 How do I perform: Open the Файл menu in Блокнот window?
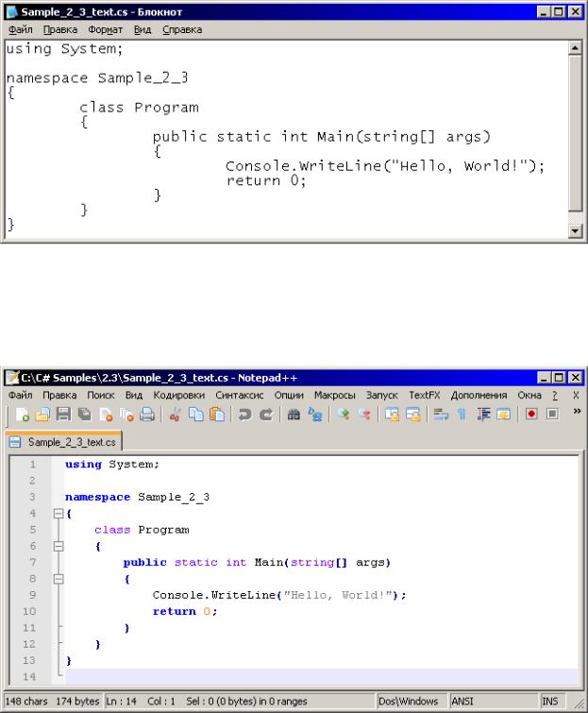(21, 29)
